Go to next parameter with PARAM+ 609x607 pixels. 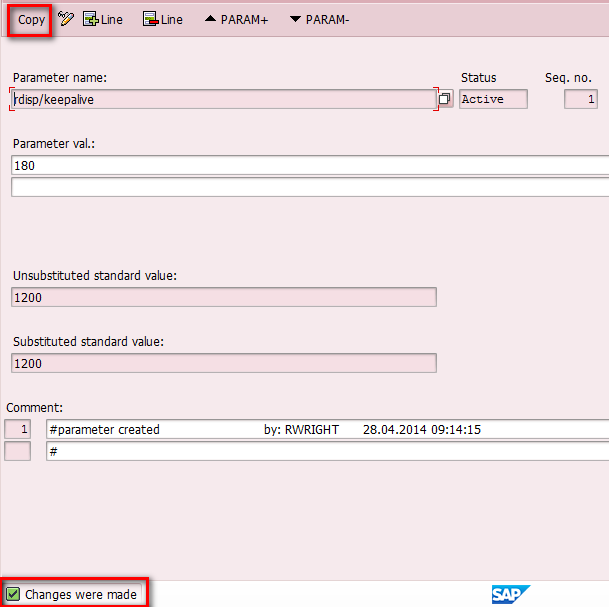(236, 19)
